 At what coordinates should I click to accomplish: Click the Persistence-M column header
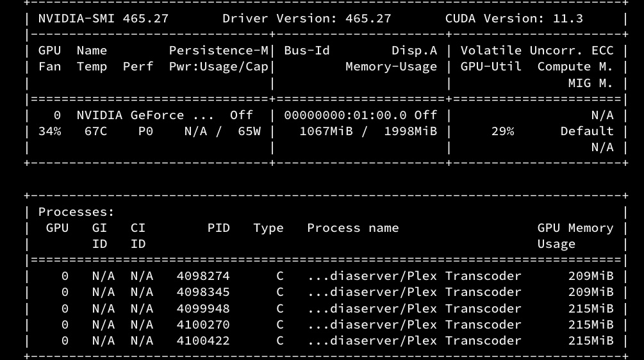pos(219,51)
